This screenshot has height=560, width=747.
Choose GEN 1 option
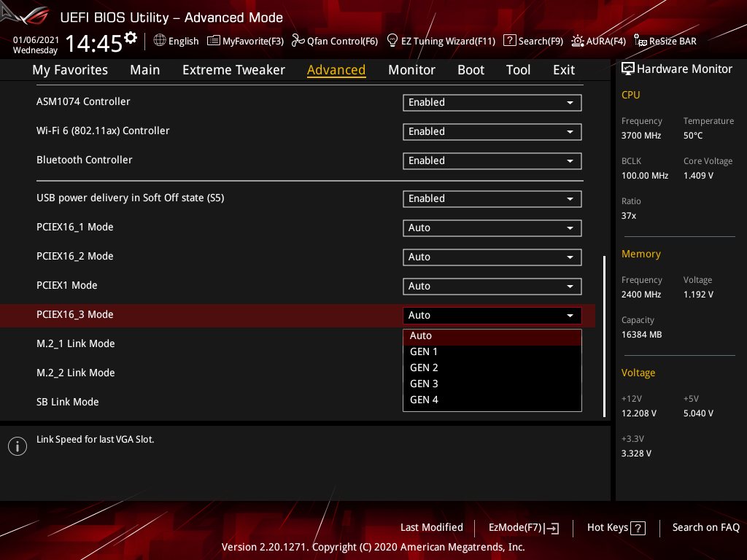(492, 352)
